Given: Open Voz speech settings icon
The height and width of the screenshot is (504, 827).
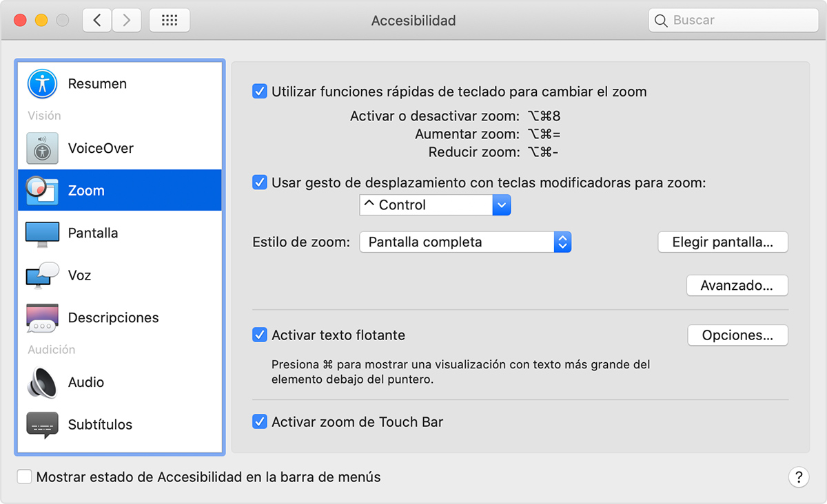Looking at the screenshot, I should pyautogui.click(x=41, y=275).
